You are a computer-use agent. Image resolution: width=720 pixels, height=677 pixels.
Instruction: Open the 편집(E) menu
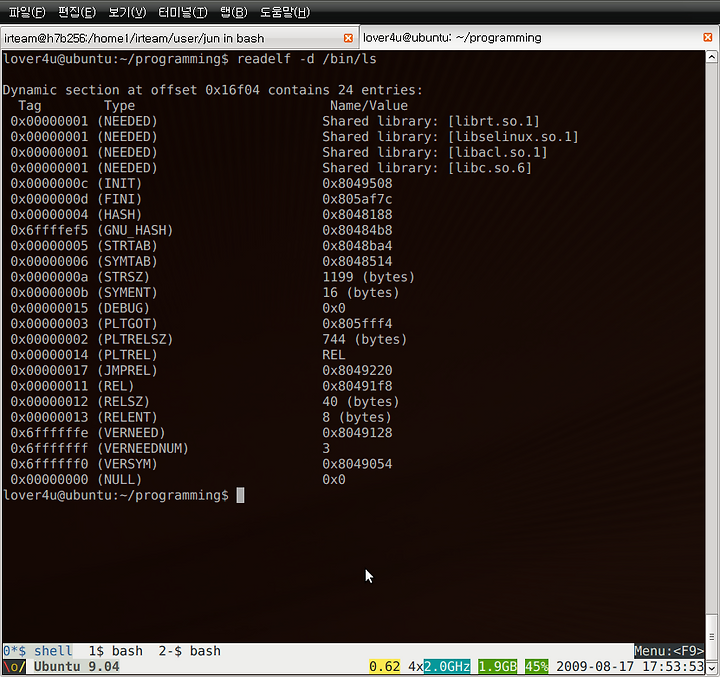tap(77, 12)
